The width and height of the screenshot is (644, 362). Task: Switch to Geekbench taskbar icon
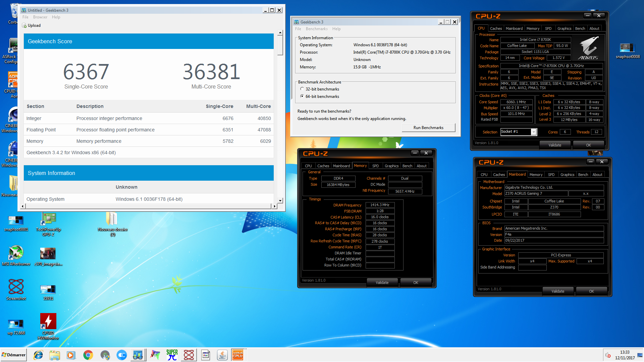[138, 355]
